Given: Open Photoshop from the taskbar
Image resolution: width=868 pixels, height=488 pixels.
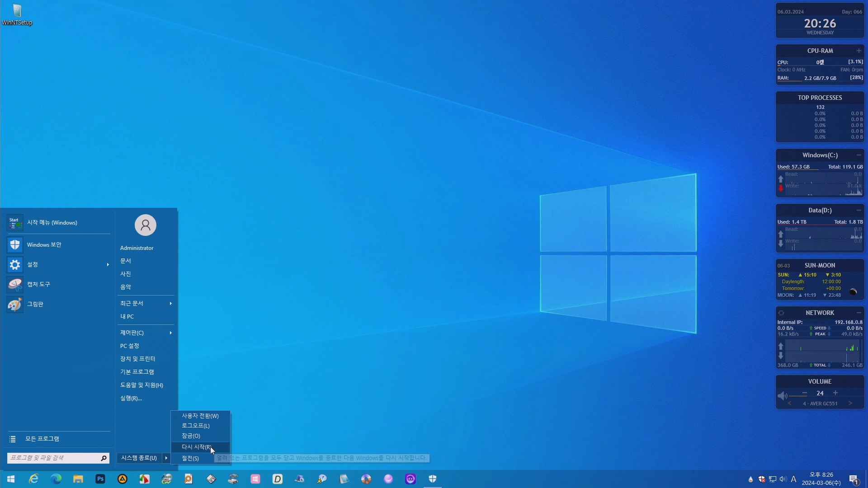Looking at the screenshot, I should (100, 479).
